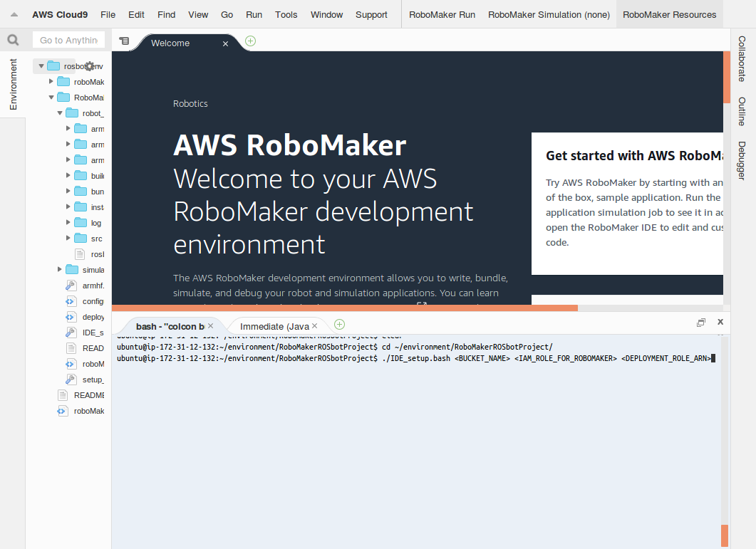Select the config file code icon
756x549 pixels.
pyautogui.click(x=71, y=301)
